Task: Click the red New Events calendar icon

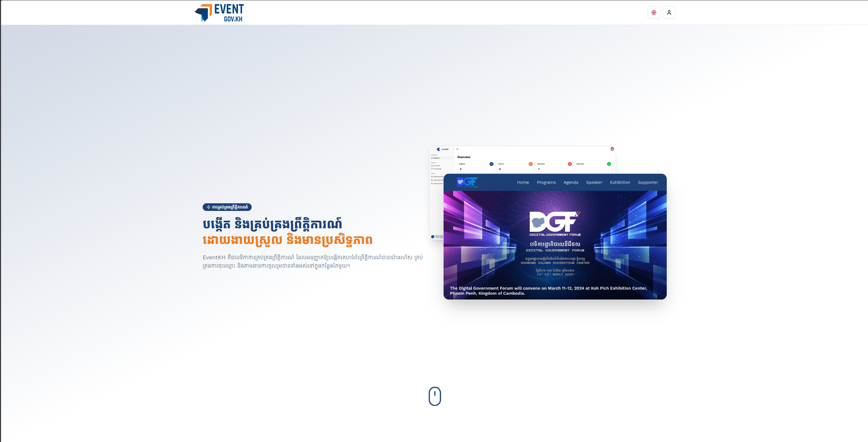Action: tap(569, 164)
